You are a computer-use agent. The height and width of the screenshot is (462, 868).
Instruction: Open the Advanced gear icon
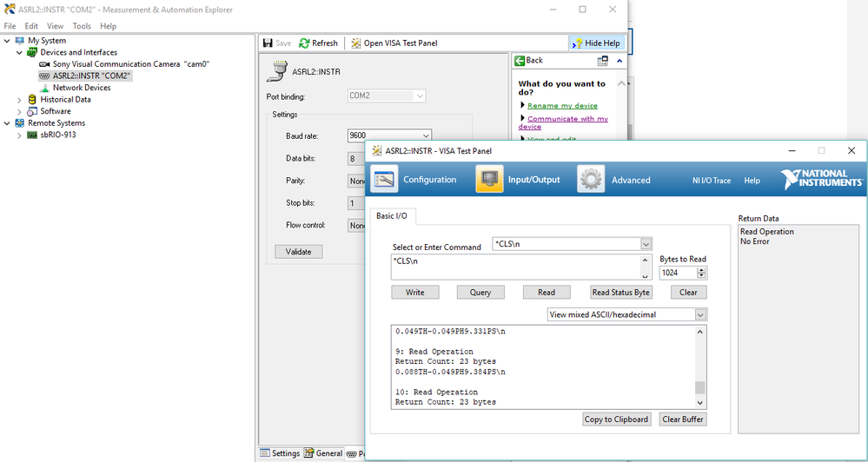pyautogui.click(x=591, y=179)
